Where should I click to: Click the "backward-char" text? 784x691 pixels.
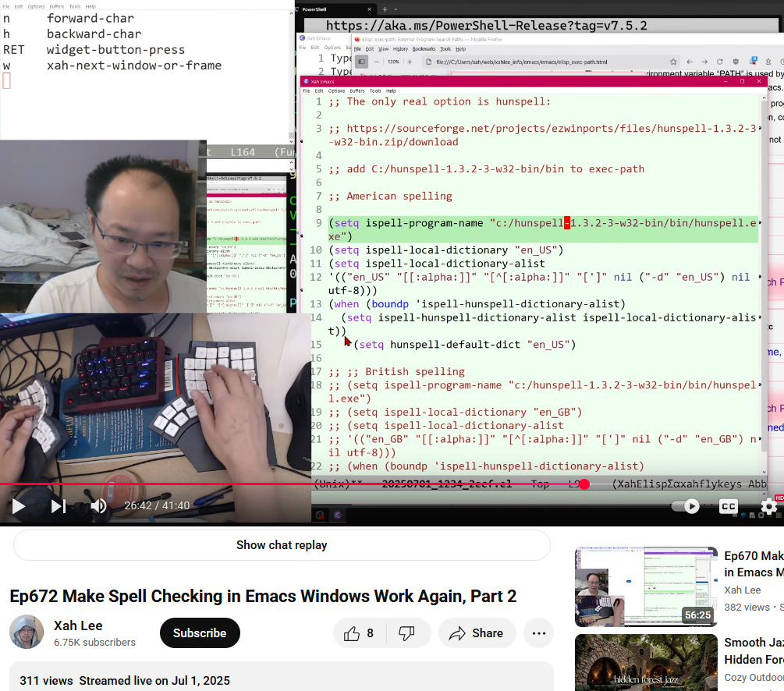click(x=94, y=34)
